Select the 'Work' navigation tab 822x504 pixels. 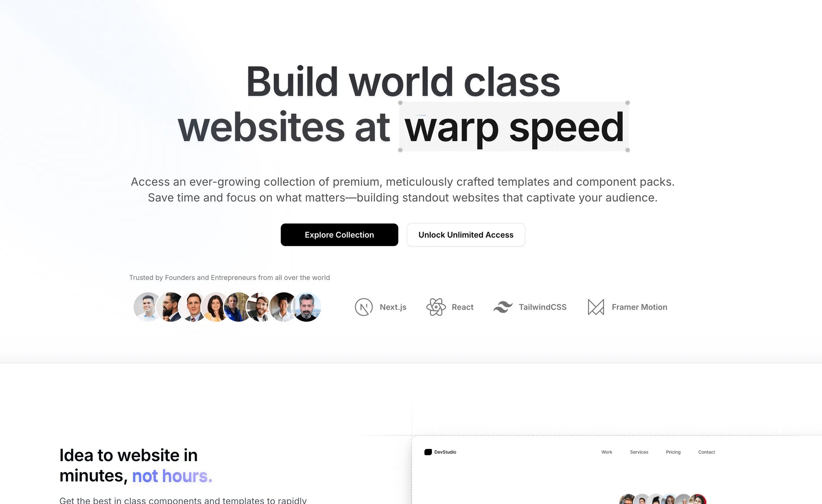pyautogui.click(x=607, y=451)
